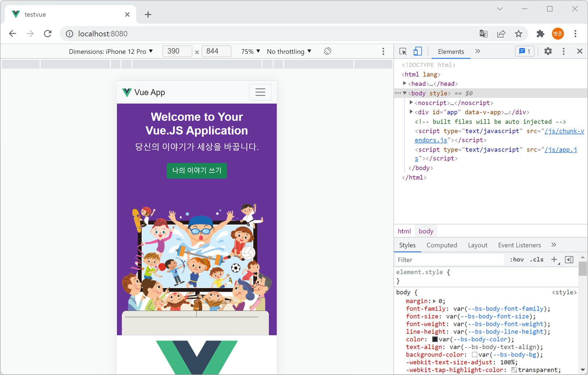Click the cartoon TV crowd illustration

[x=196, y=269]
